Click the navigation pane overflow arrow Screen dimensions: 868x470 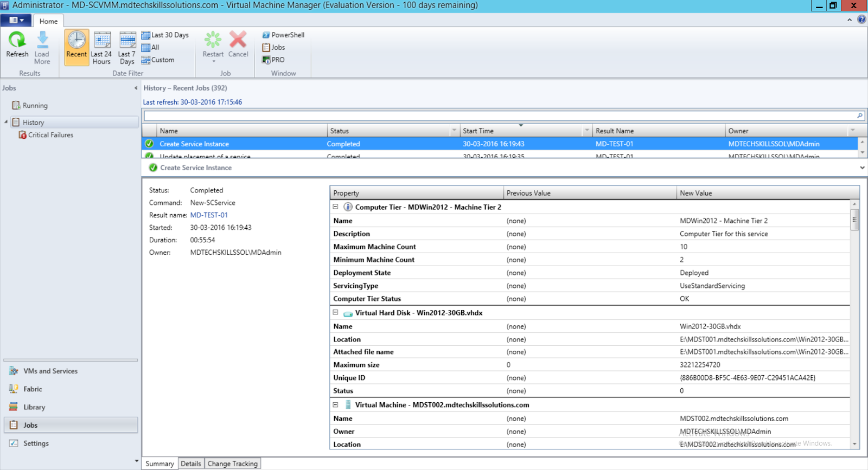tap(136, 461)
